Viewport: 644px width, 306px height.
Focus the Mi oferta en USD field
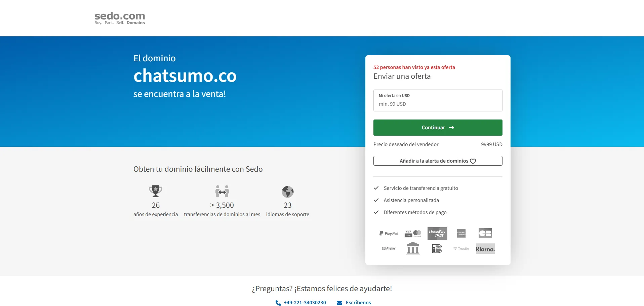tap(438, 100)
